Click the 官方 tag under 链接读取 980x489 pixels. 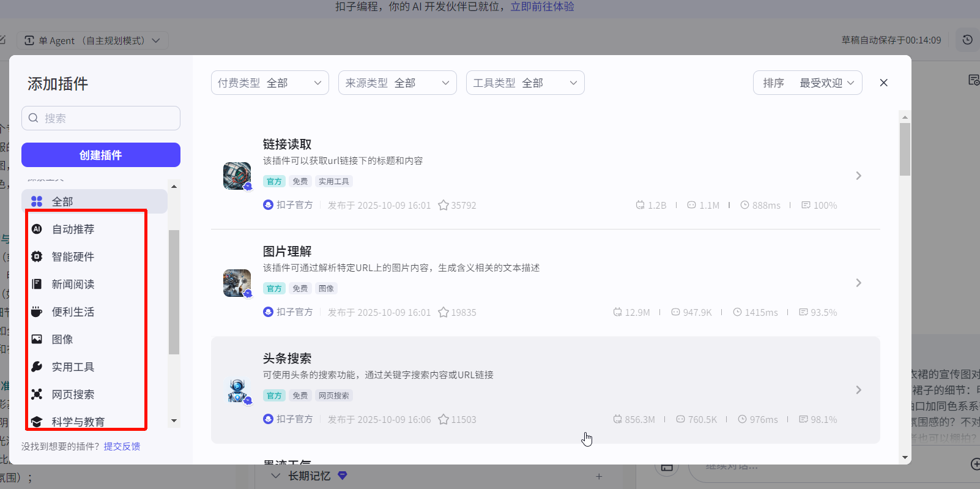275,181
